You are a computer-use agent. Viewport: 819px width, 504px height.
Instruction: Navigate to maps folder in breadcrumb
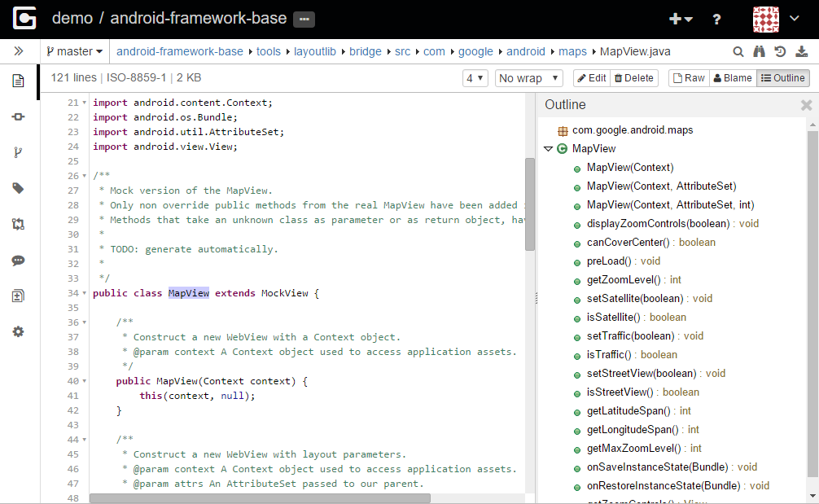pos(573,52)
